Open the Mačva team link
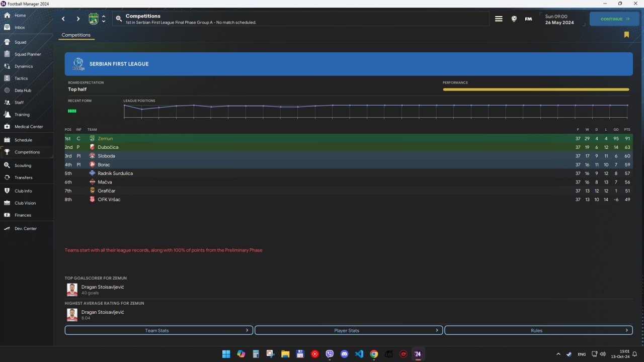 click(105, 182)
